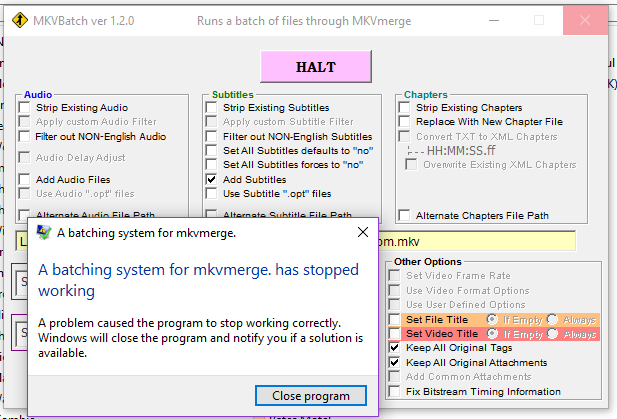The width and height of the screenshot is (617, 419).
Task: Click Add Common Attachments checkbox
Action: coord(394,377)
